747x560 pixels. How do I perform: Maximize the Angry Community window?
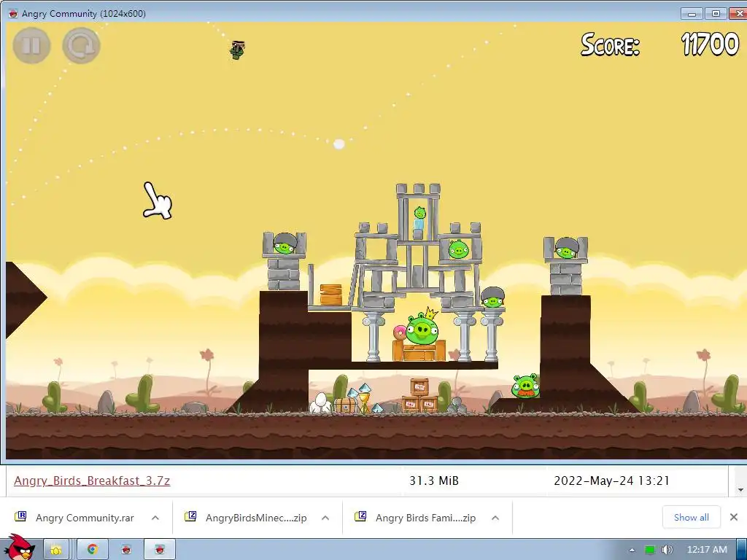tap(716, 13)
